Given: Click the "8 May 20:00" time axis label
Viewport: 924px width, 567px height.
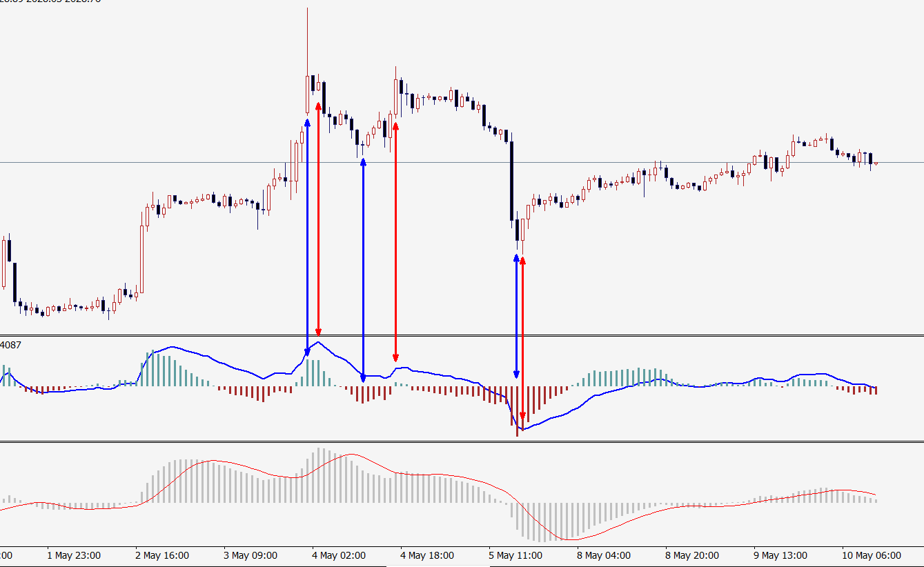Looking at the screenshot, I should pos(692,555).
